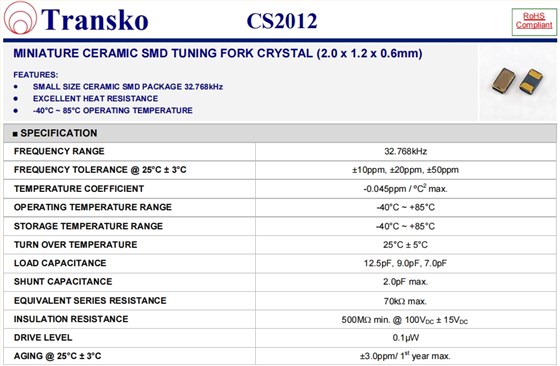Select the 25°C ± 5°C value
Screen dimensions: 560x366
(405, 245)
